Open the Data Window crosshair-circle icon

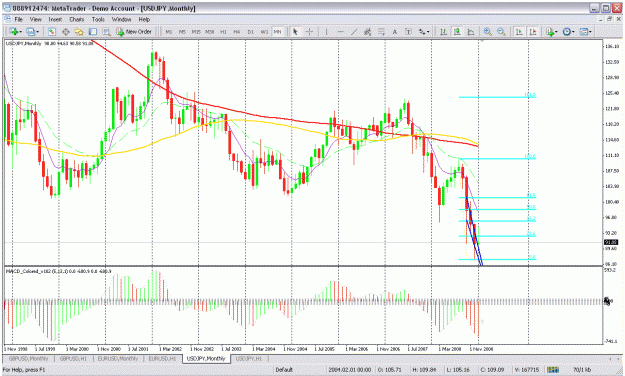pyautogui.click(x=66, y=31)
